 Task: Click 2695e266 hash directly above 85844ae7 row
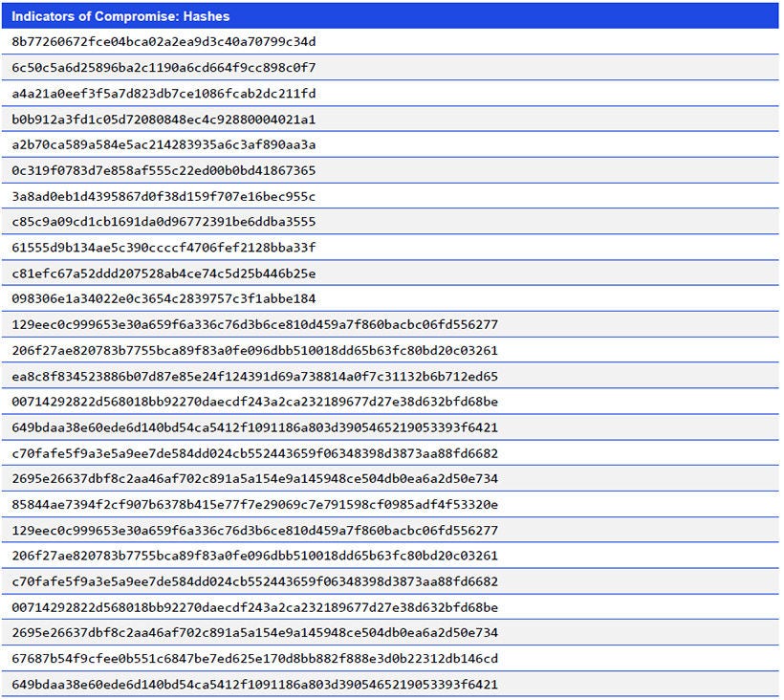tap(255, 478)
